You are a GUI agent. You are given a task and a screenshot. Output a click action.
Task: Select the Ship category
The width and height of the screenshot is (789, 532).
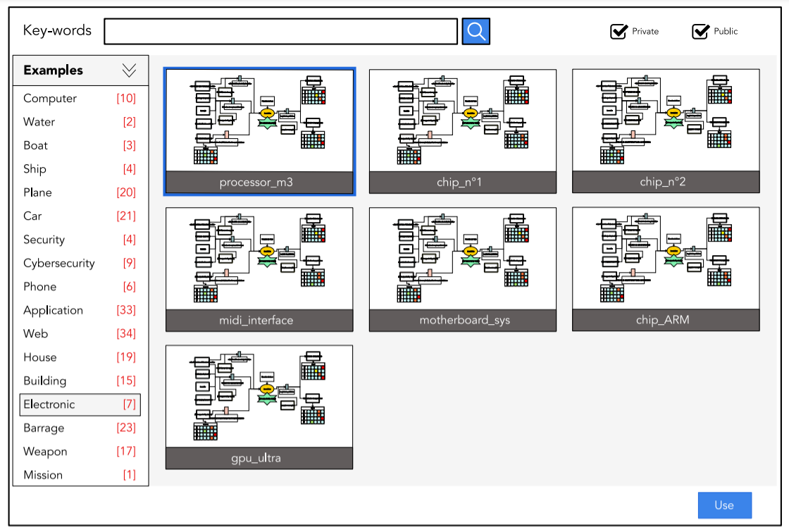80,168
